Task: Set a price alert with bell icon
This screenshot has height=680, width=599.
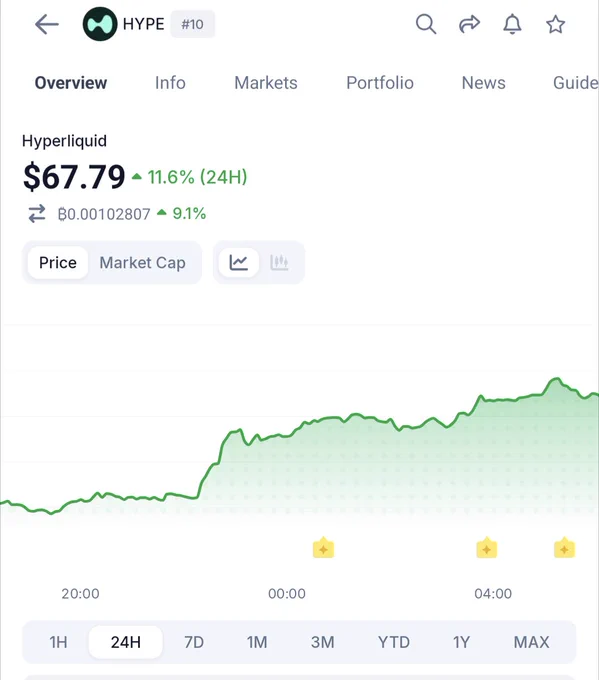Action: point(512,24)
